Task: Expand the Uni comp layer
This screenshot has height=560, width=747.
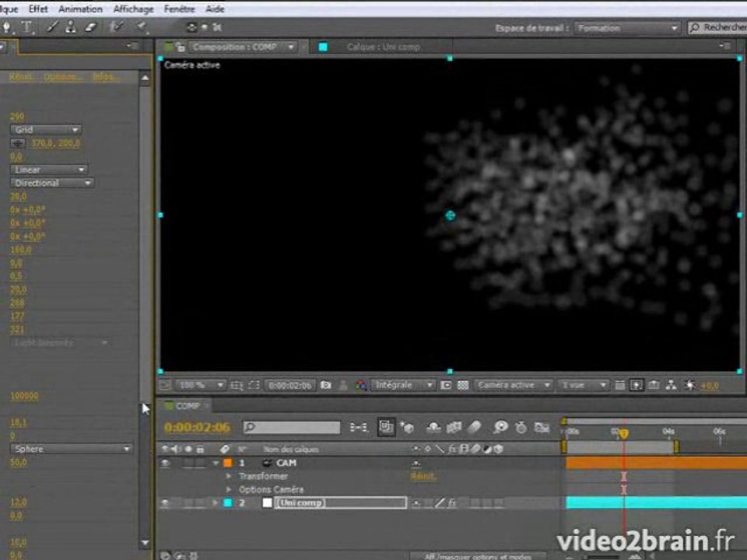Action: tap(216, 502)
